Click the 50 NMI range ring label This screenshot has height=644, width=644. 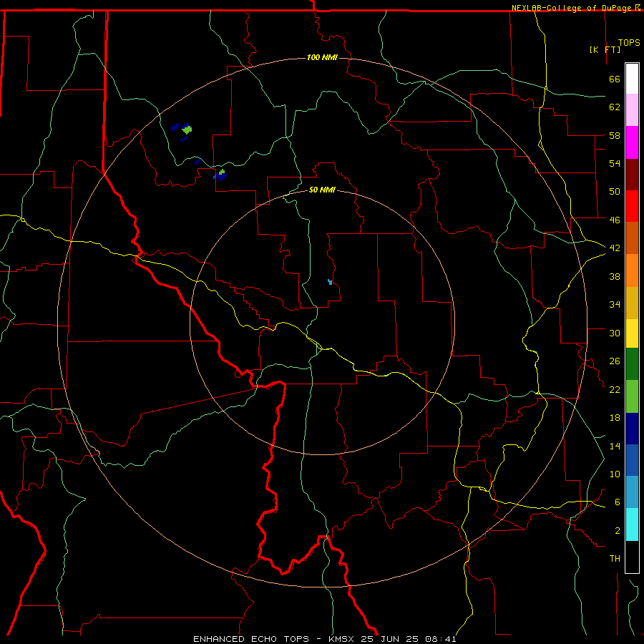pyautogui.click(x=322, y=190)
